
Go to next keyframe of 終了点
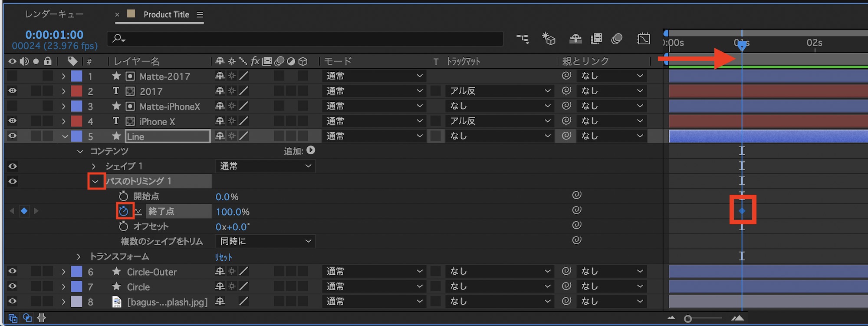(x=36, y=211)
